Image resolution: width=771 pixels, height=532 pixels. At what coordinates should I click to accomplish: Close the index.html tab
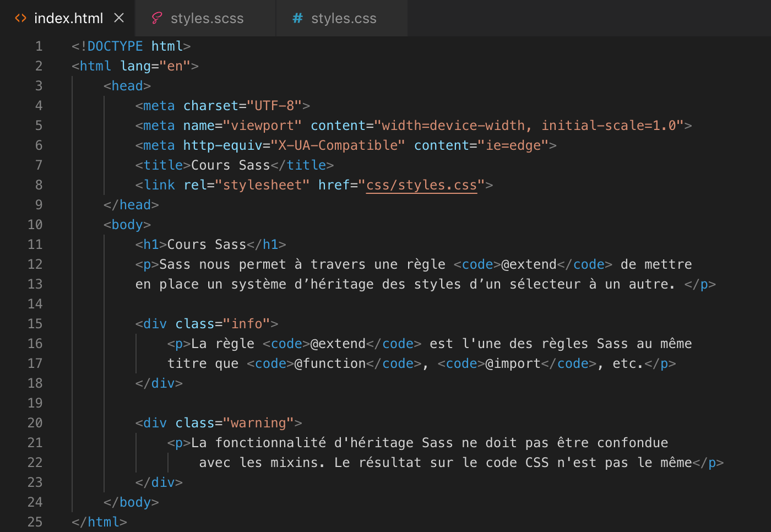click(x=119, y=17)
